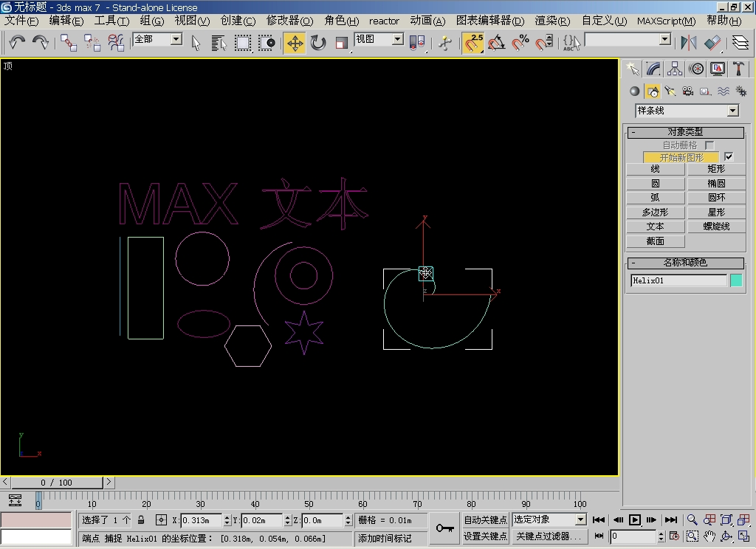Activate the Select and Scale tool
This screenshot has height=549, width=756.
(341, 42)
